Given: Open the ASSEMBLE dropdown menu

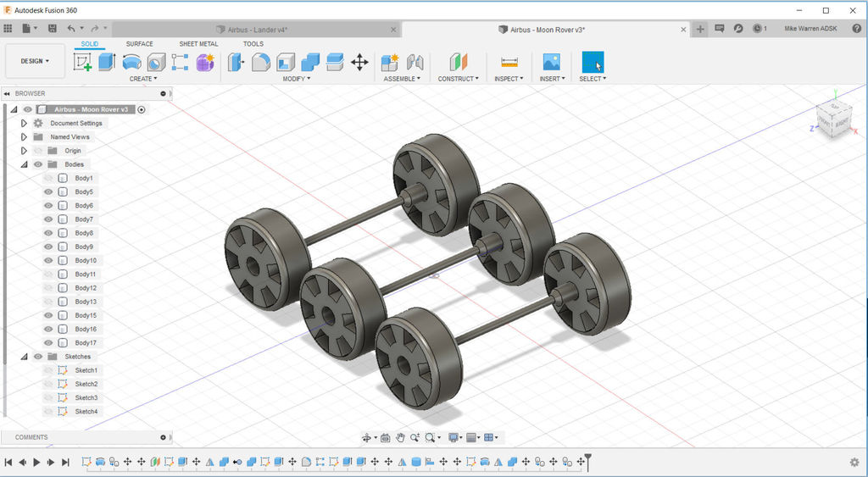Looking at the screenshot, I should [x=402, y=79].
